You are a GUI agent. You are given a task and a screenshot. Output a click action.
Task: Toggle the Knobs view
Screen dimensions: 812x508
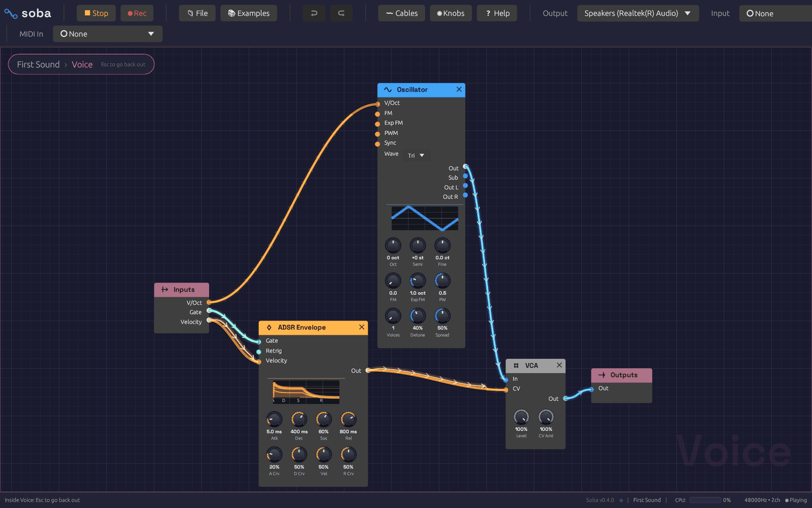point(451,13)
